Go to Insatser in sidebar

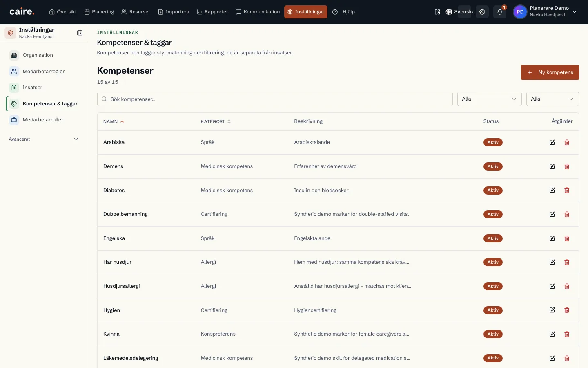click(44, 88)
